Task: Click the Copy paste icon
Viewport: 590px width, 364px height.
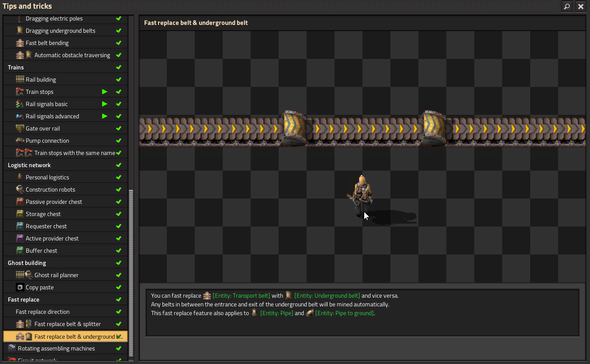Action: coord(20,287)
